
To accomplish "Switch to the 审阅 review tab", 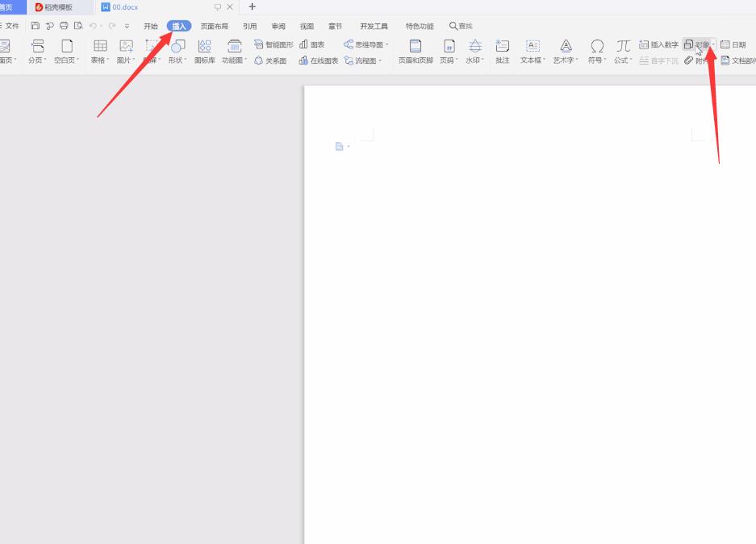I will tap(278, 26).
